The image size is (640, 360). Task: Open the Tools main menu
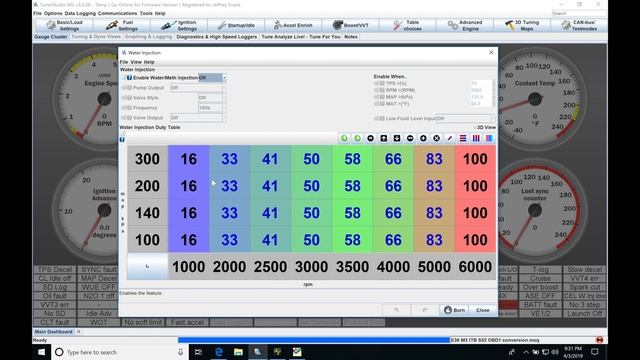click(x=146, y=13)
